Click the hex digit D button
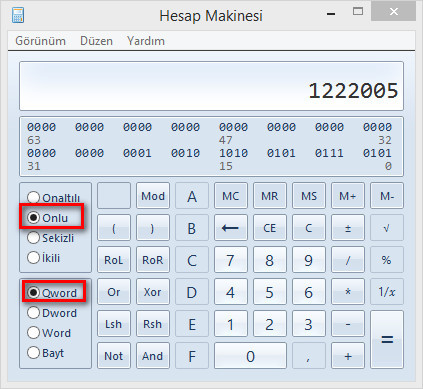 tap(192, 292)
